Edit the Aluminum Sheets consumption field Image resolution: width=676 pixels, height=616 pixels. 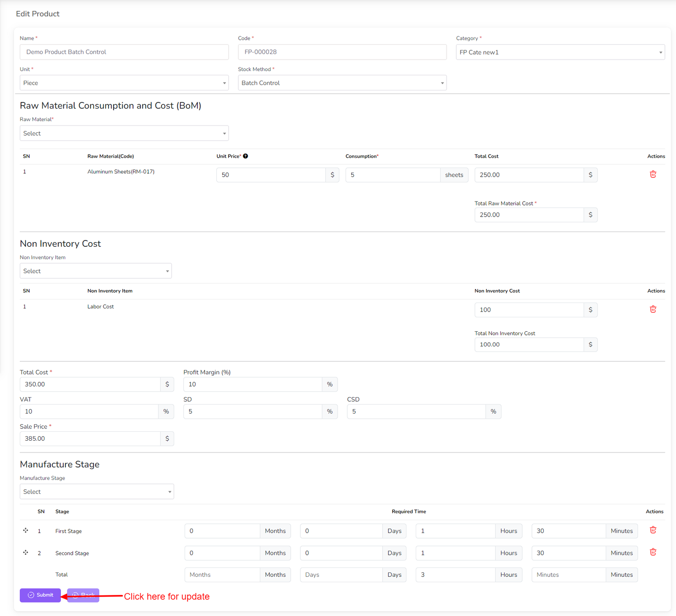point(393,175)
